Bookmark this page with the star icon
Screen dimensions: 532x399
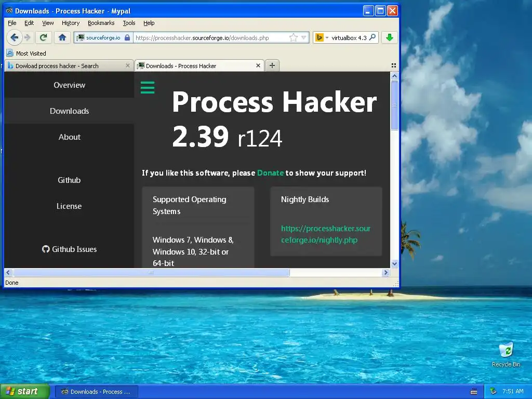pos(294,37)
